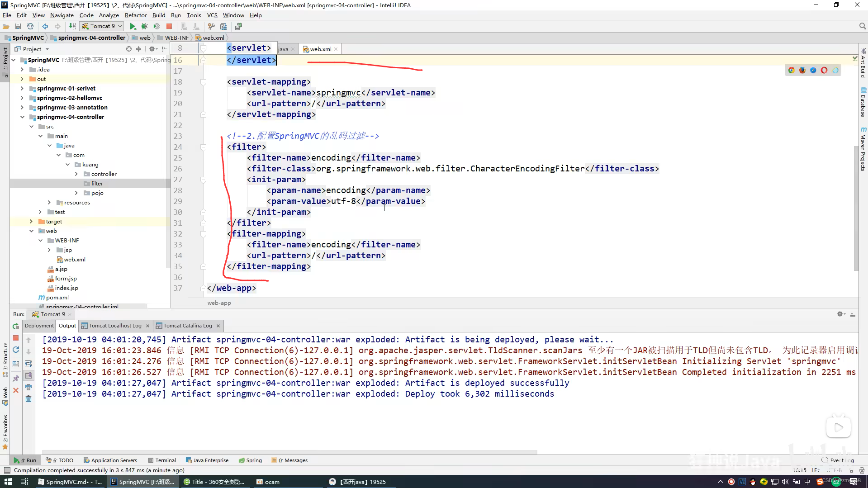868x488 pixels.
Task: Open the Tomcat 9 run configuration dropdown
Action: tap(102, 26)
